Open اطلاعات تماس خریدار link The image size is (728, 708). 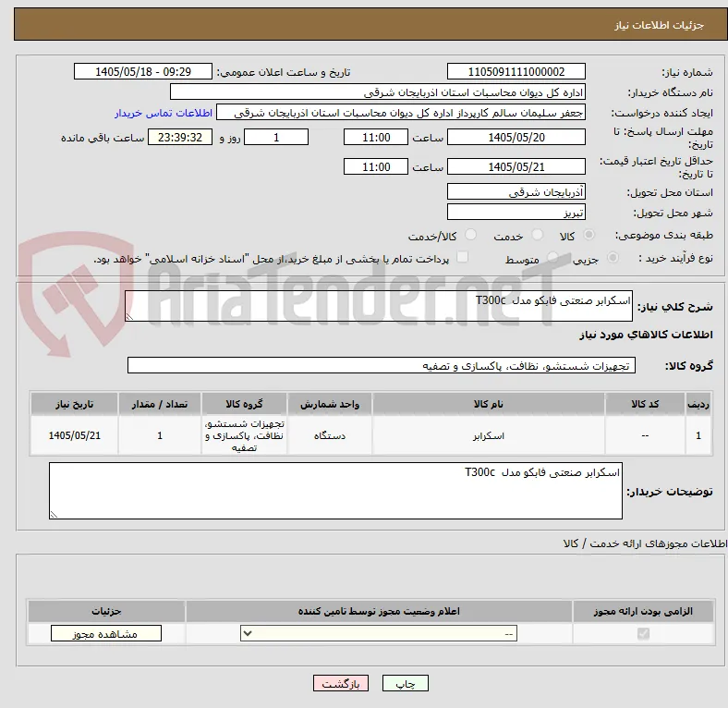(164, 113)
